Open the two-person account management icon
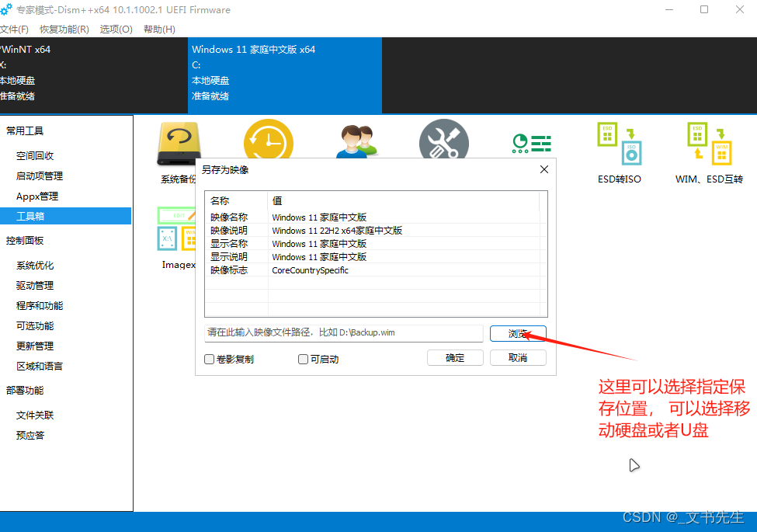 357,141
